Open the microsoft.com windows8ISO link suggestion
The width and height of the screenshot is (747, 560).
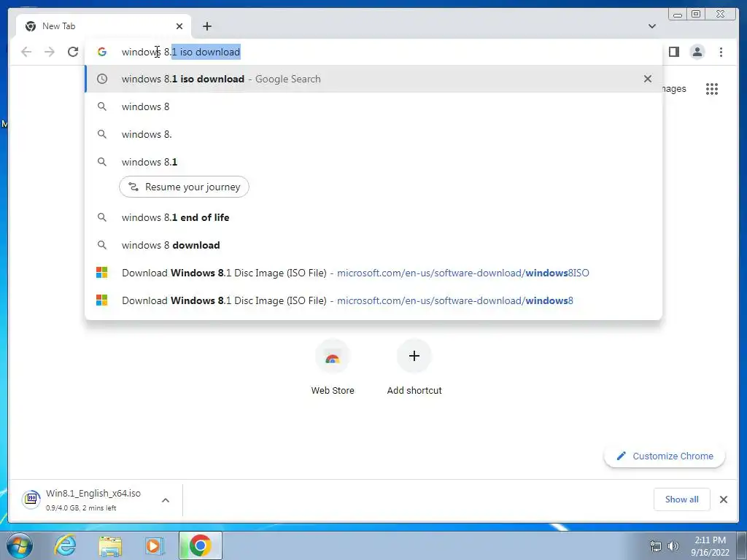(373, 273)
